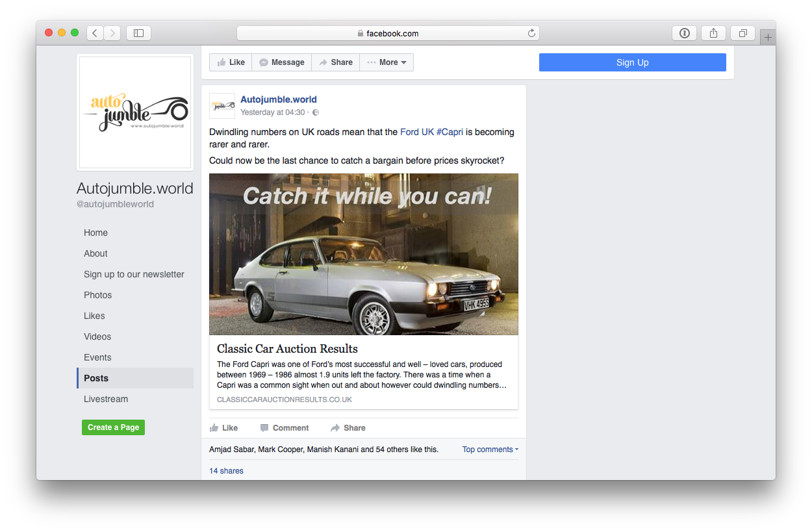Reload the page in address bar
The image size is (812, 532).
531,33
